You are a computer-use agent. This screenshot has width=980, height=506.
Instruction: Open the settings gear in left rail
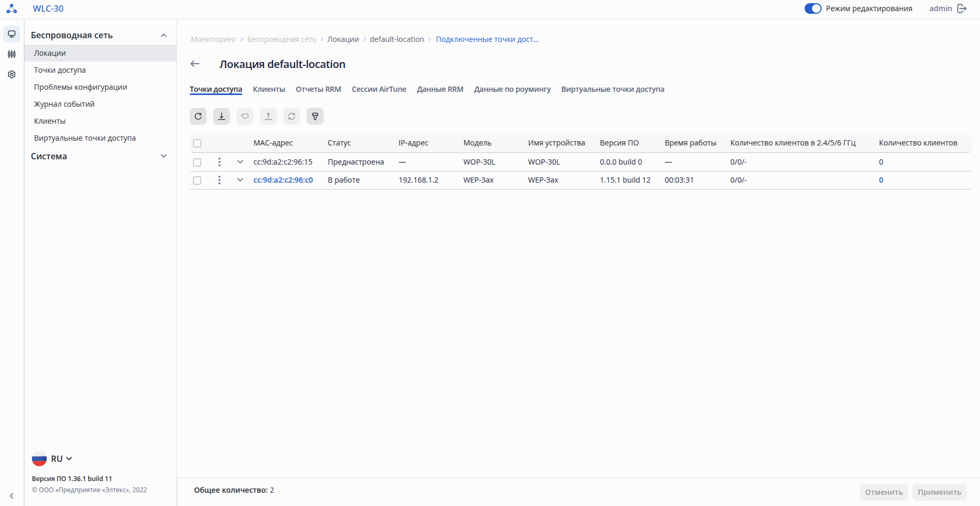12,74
